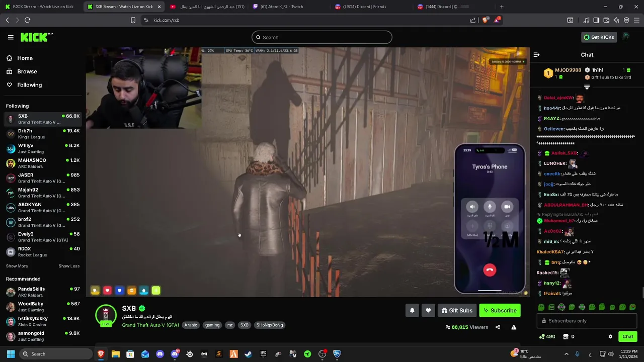Switch to Discord Friends browser tab
Image resolution: width=644 pixels, height=362 pixels.
pyautogui.click(x=371, y=7)
